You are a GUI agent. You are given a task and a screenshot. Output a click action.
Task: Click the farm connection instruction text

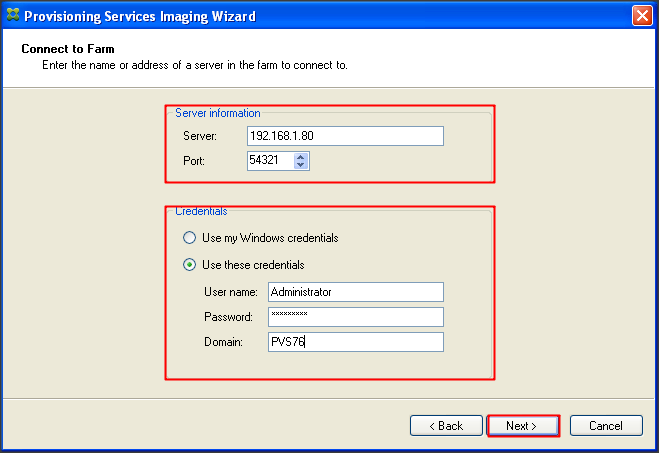pos(194,65)
